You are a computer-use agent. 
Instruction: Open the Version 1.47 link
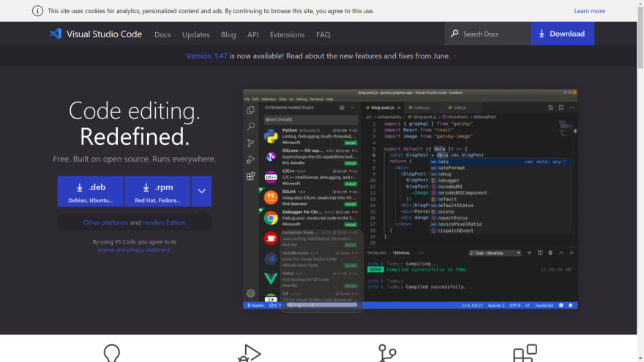[x=206, y=56]
